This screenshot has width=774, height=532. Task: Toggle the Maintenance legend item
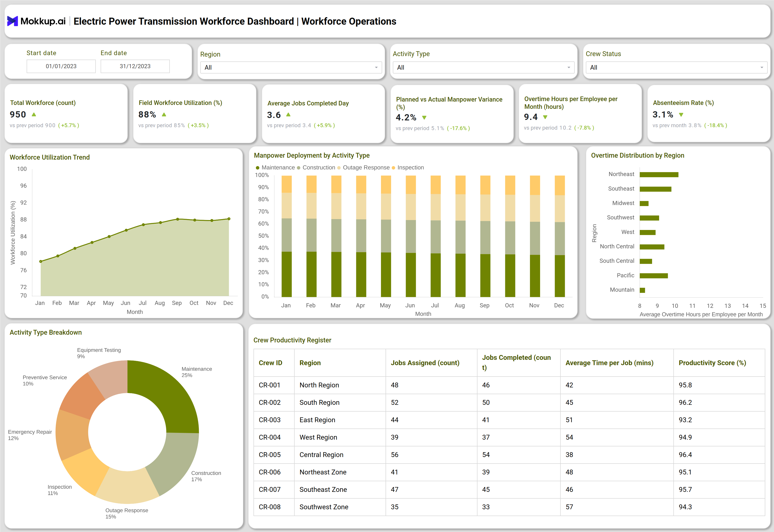tap(275, 167)
